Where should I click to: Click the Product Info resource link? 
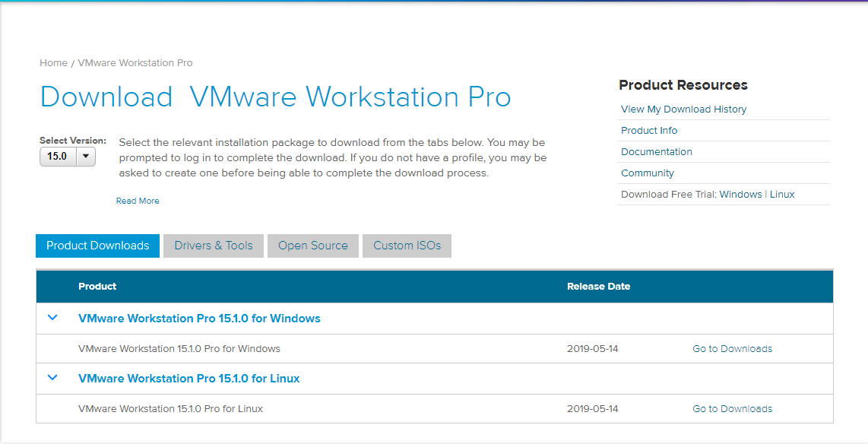tap(649, 130)
